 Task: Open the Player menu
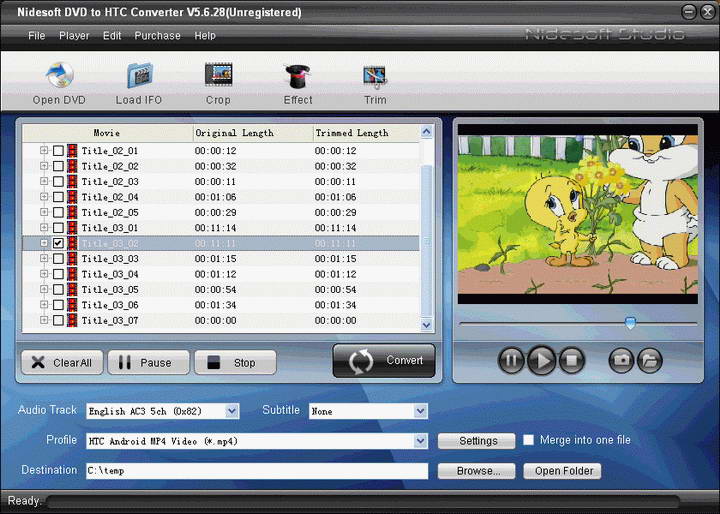tap(74, 36)
